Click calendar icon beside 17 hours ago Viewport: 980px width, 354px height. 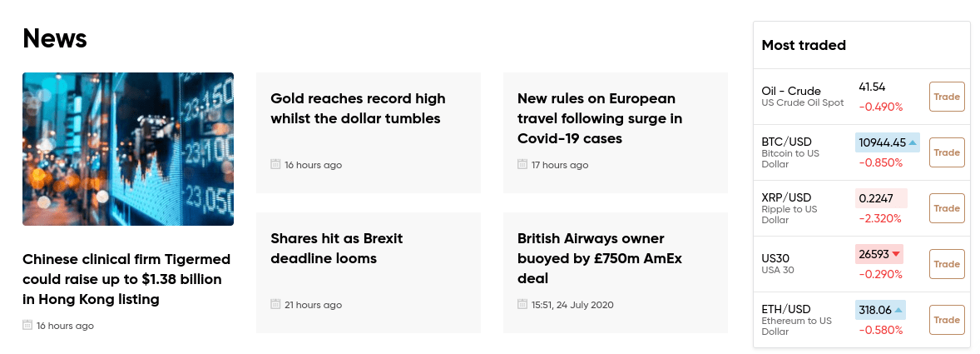522,164
